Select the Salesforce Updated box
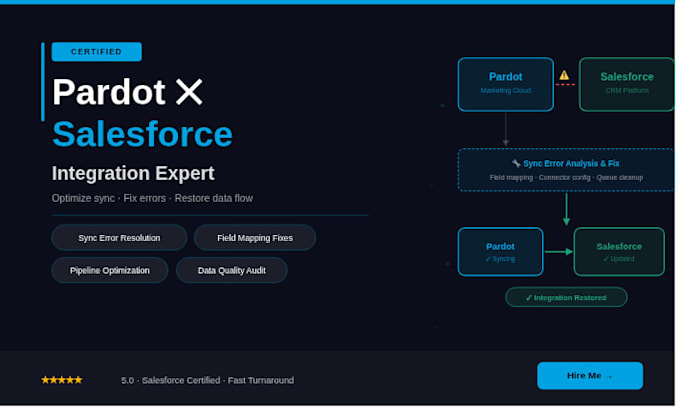The height and width of the screenshot is (411, 680). (619, 251)
